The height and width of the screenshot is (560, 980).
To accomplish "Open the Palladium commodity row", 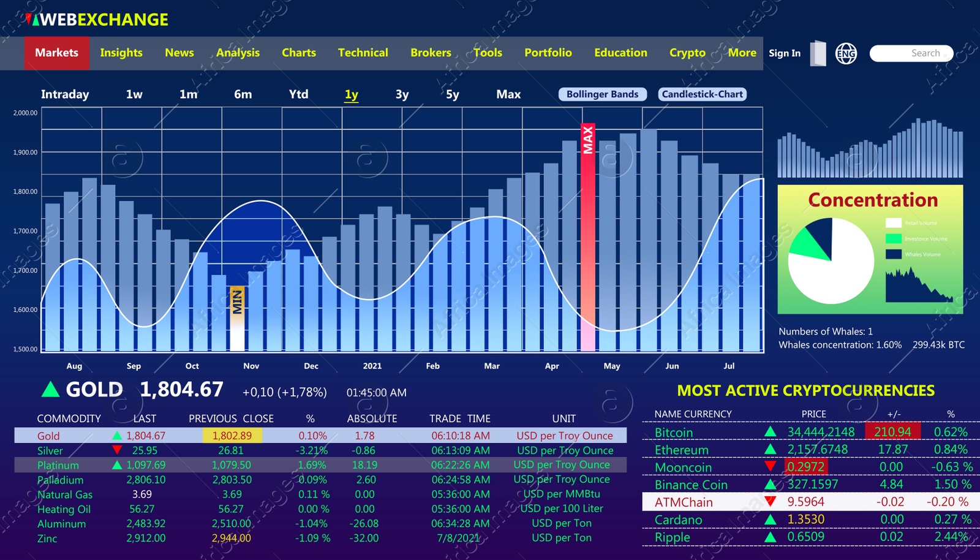I will point(320,480).
